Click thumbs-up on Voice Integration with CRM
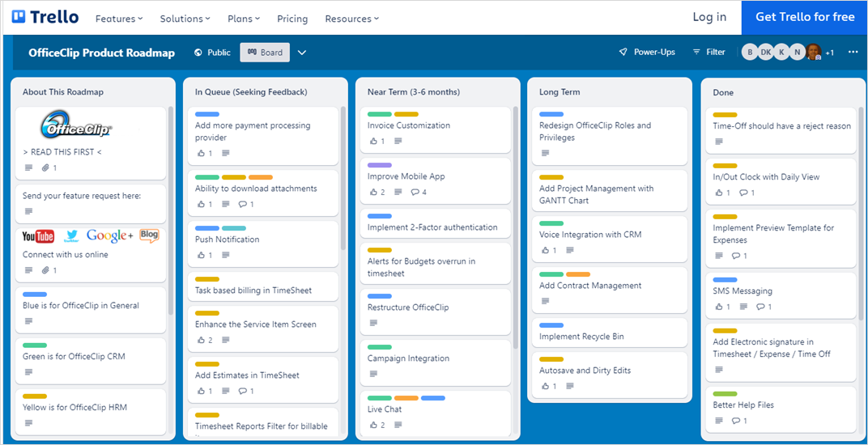 click(549, 250)
